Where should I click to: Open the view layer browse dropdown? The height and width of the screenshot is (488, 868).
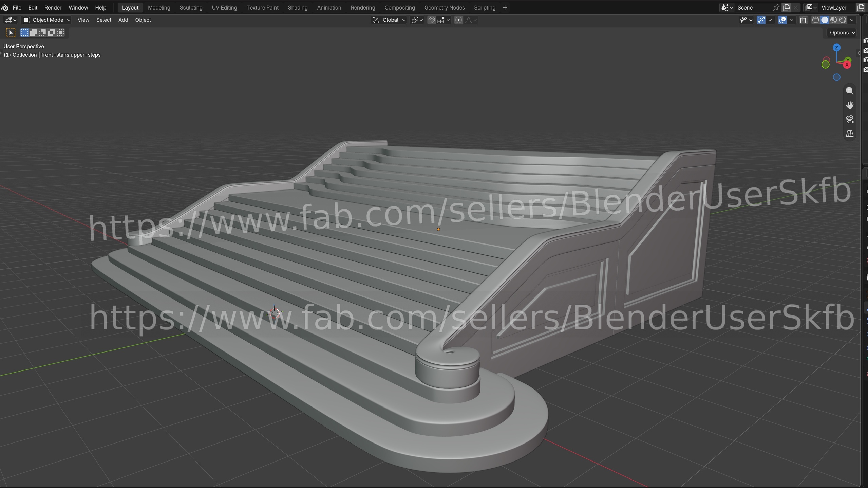pos(811,7)
